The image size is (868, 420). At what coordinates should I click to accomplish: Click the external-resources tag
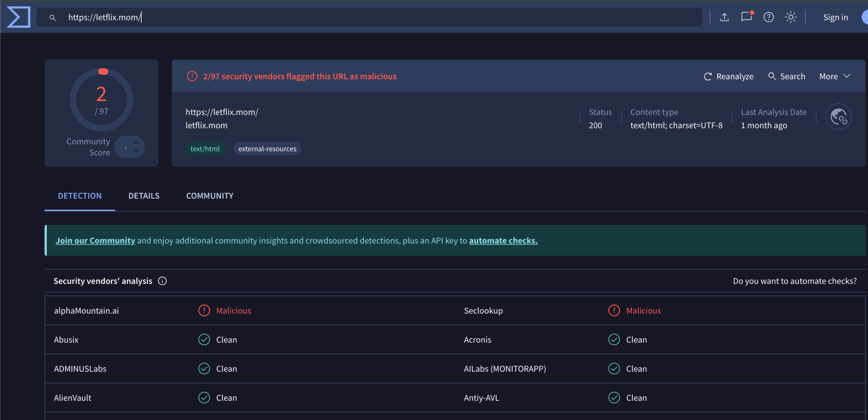[x=267, y=149]
